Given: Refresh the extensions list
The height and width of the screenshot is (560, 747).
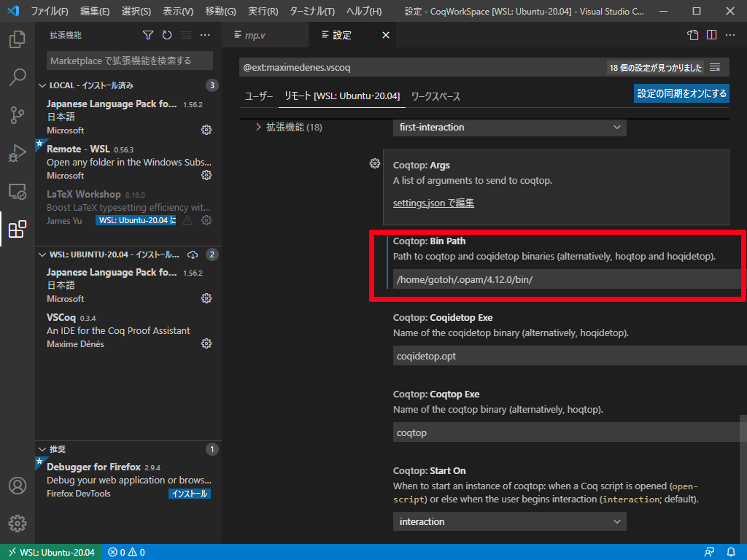Looking at the screenshot, I should [167, 35].
